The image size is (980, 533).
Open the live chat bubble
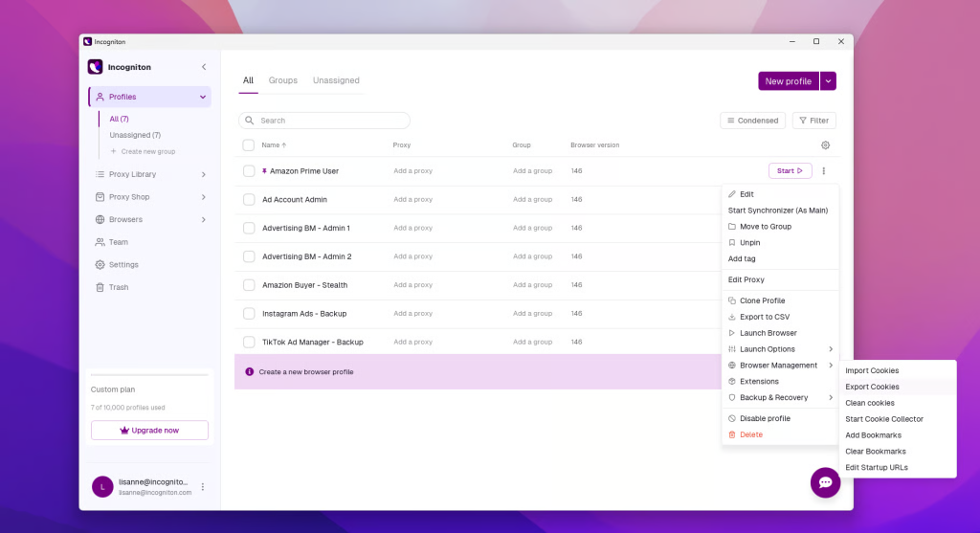click(x=825, y=482)
